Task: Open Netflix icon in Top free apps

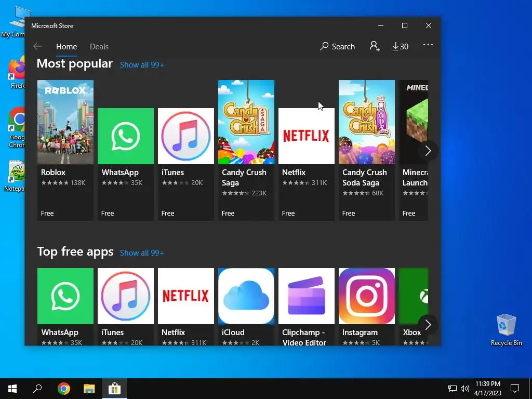Action: coord(186,296)
